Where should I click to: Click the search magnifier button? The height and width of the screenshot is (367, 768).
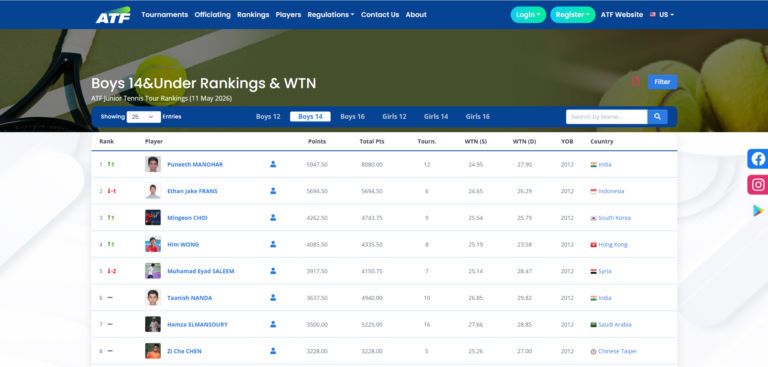pos(657,117)
